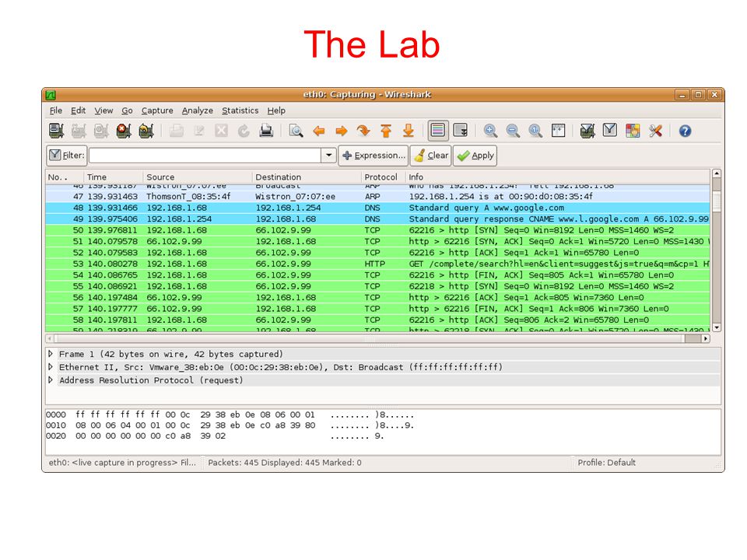Focus the filter text field
This screenshot has width=747, height=560.
tap(205, 156)
